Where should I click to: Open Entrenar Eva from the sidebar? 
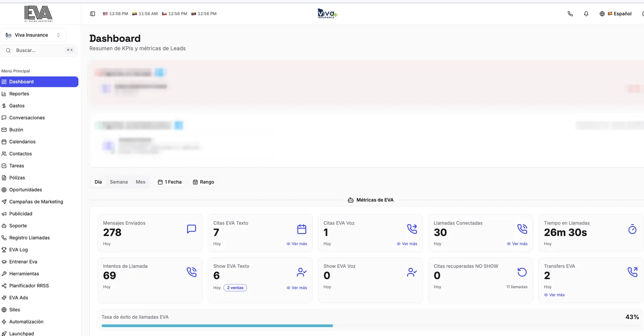[x=39, y=261]
